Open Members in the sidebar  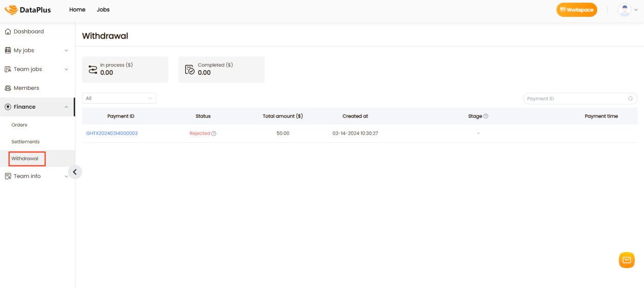pyautogui.click(x=26, y=88)
